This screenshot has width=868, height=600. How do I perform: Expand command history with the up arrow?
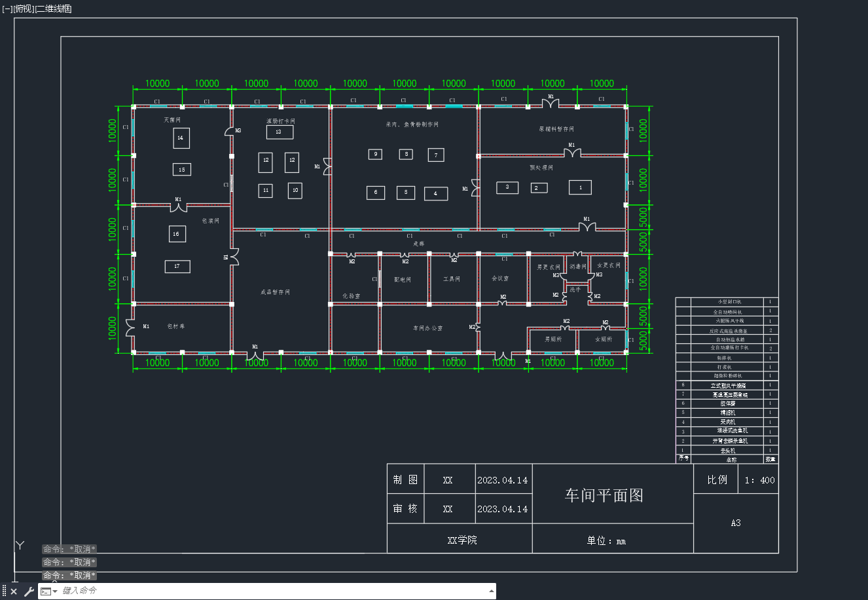coord(492,591)
